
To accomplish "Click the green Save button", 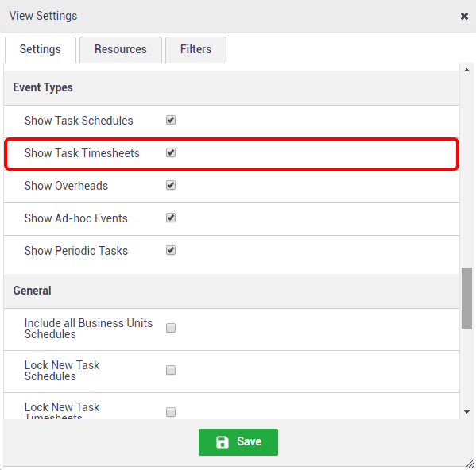I will click(x=238, y=441).
